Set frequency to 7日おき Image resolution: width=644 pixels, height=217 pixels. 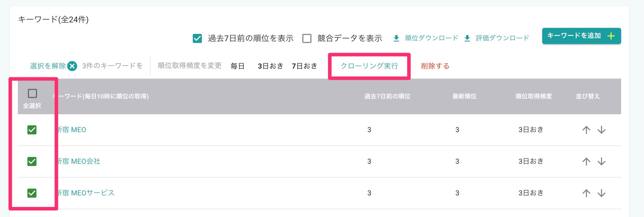click(304, 66)
